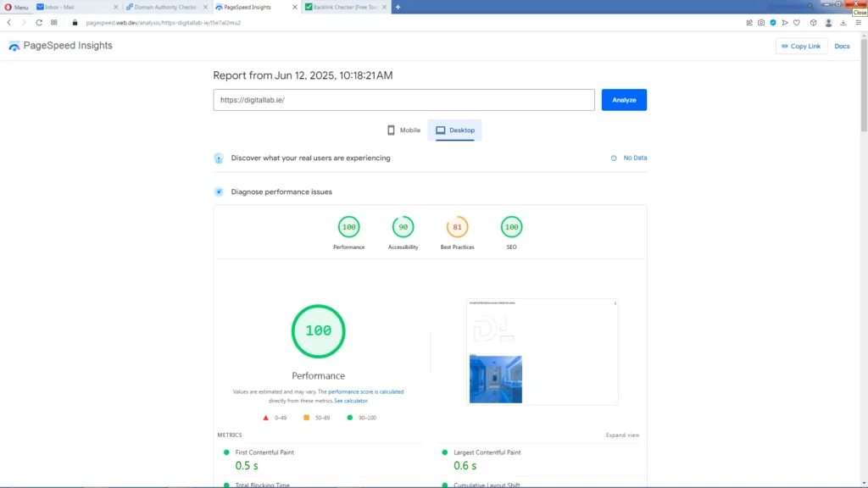Open the Opera Menu button
The width and height of the screenshot is (868, 488).
(16, 7)
